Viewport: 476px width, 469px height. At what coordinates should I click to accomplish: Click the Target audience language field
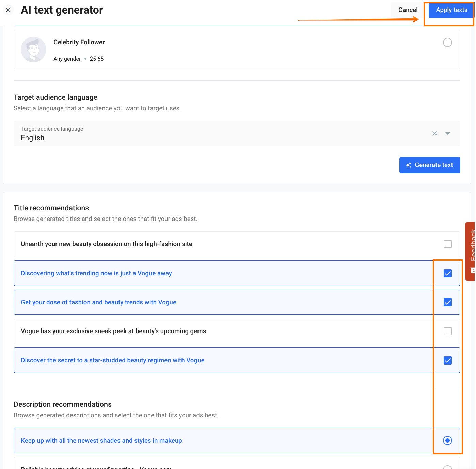click(221, 133)
